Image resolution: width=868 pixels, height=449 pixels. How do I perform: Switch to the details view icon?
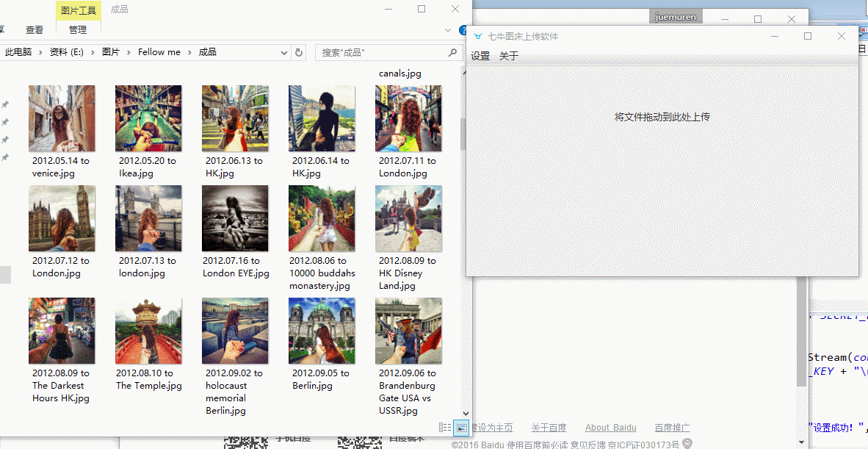tap(445, 428)
